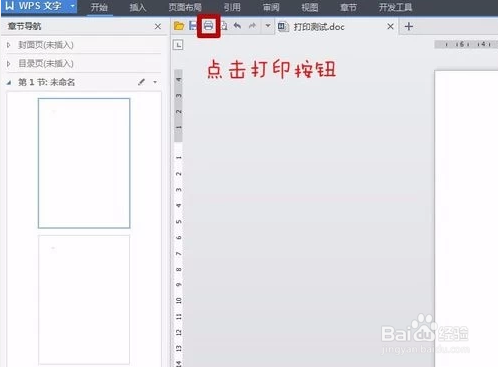
Task: Expand the quick access toolbar dropdown
Action: (268, 26)
